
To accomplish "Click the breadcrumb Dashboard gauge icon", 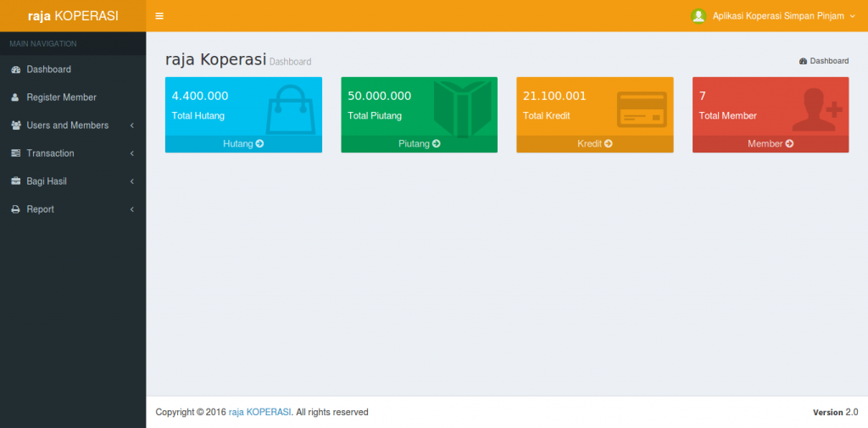I will pyautogui.click(x=804, y=62).
